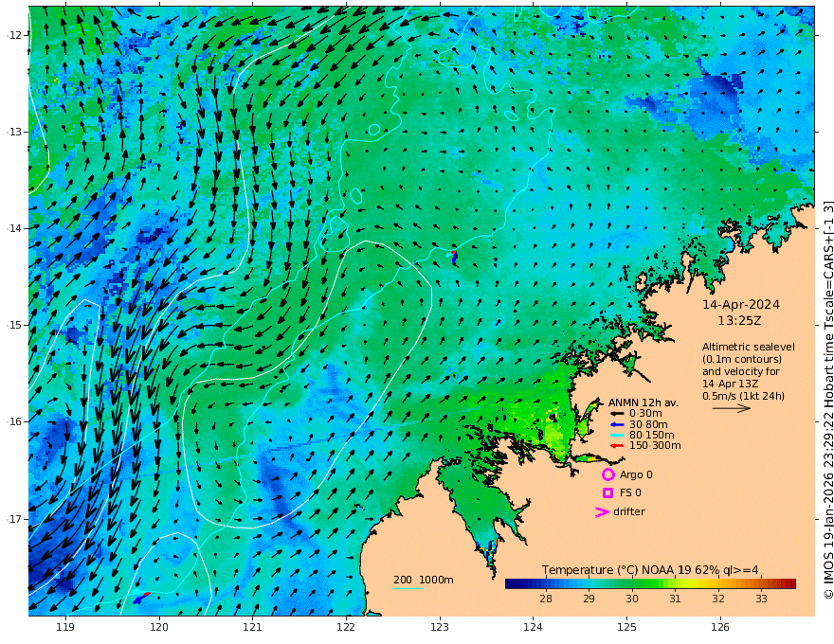Click the cyan 200m depth contour legend line
Screen dimensions: 834x644
coord(408,588)
